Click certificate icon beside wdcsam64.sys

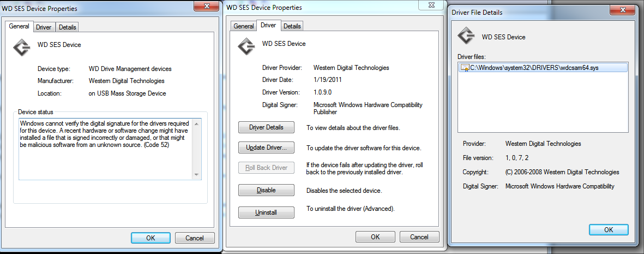[x=465, y=68]
